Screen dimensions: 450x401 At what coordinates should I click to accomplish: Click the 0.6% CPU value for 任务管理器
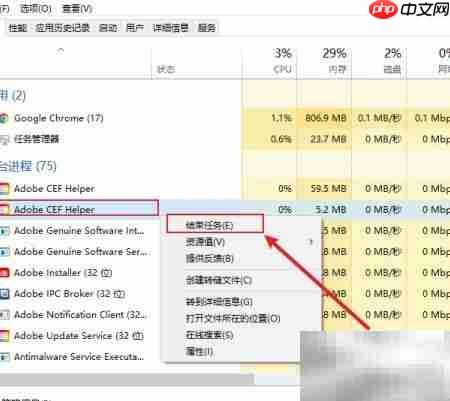281,139
